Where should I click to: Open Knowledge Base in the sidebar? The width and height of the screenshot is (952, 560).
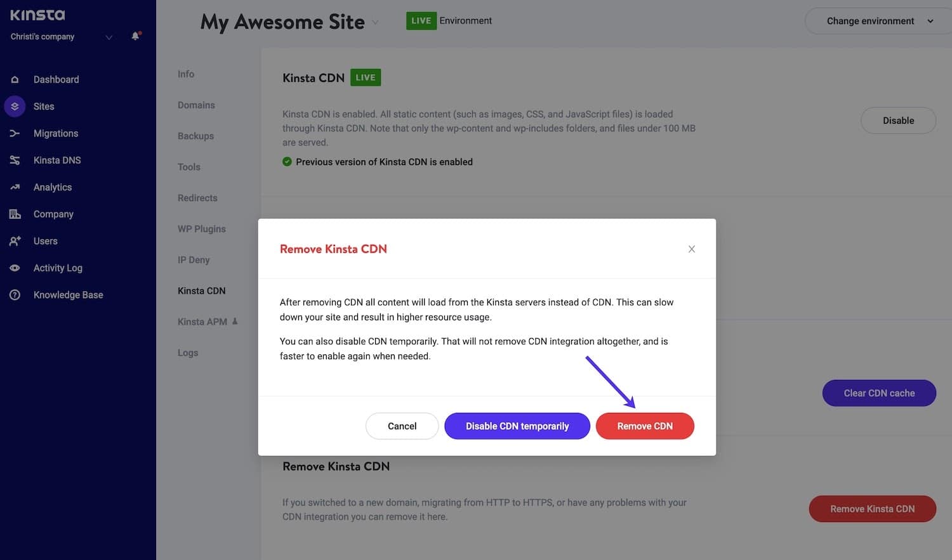coord(68,295)
